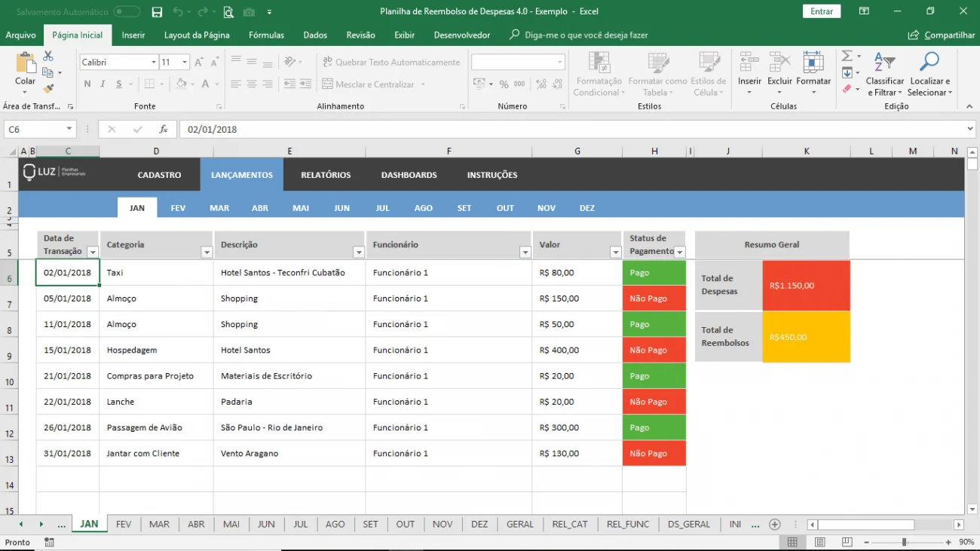
Task: Click the Percent Style icon
Action: [504, 84]
